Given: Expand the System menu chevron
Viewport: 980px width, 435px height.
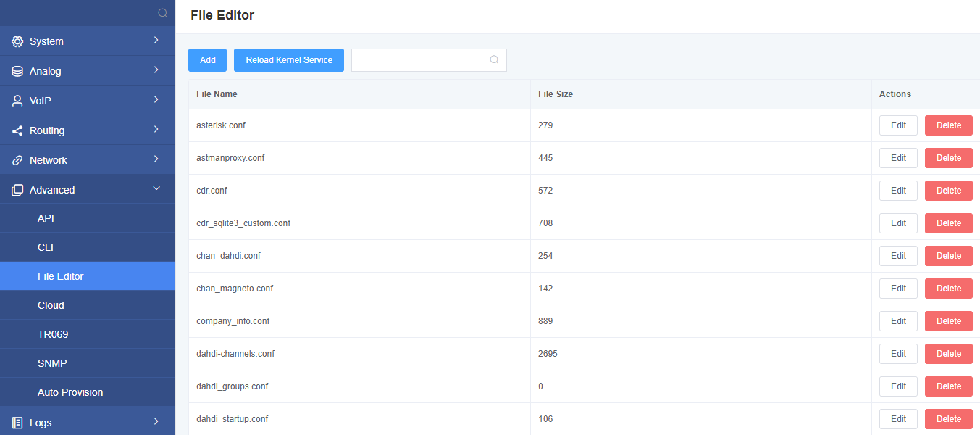Looking at the screenshot, I should (x=156, y=41).
